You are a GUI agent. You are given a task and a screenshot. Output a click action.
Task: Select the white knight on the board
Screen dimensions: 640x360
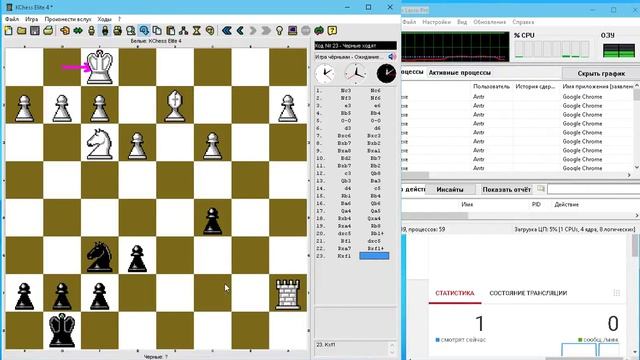pyautogui.click(x=100, y=144)
